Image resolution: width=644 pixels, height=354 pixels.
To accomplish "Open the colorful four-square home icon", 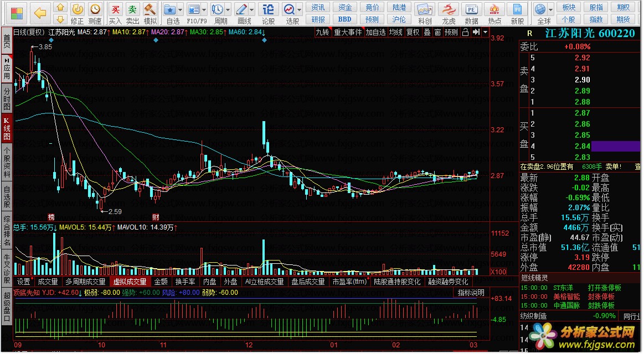I will pos(17,13).
